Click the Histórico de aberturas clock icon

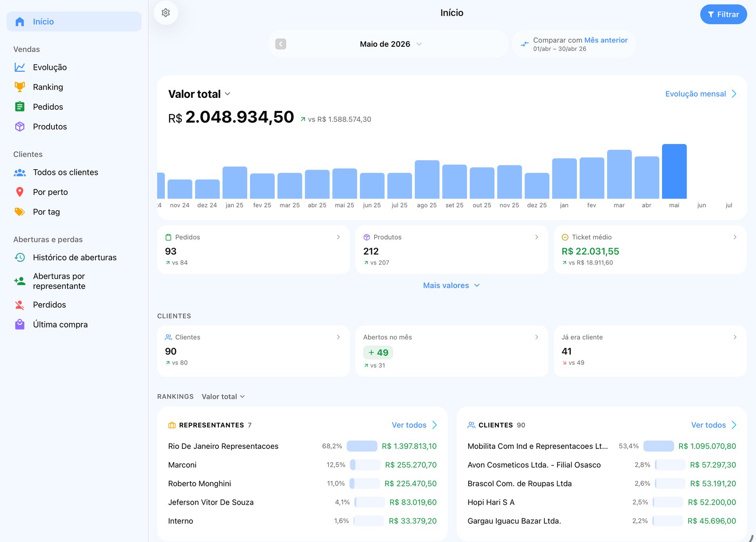20,257
